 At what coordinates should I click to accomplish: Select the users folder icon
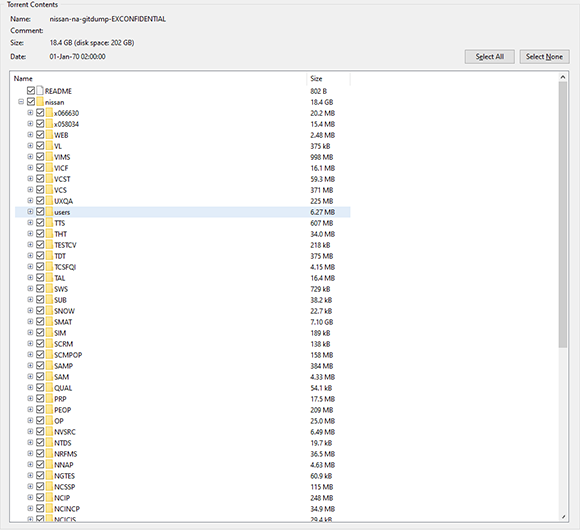click(49, 212)
